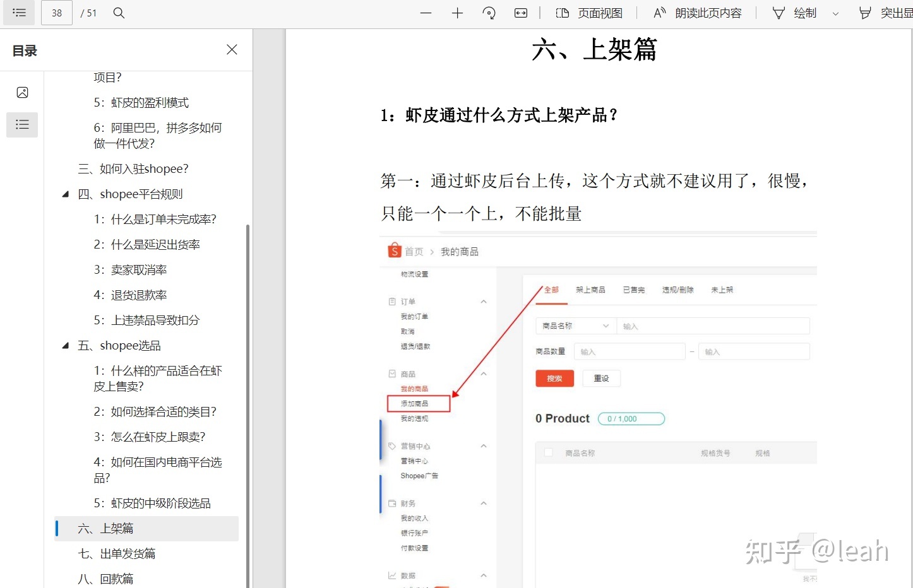Go to 4：如何在国内电商平台选品?

(x=158, y=470)
